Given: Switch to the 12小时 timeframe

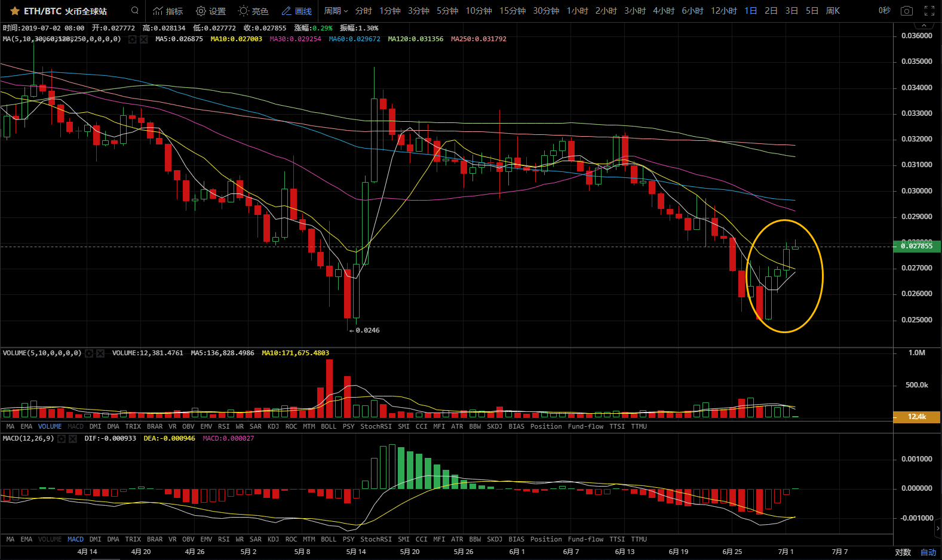Looking at the screenshot, I should 723,11.
